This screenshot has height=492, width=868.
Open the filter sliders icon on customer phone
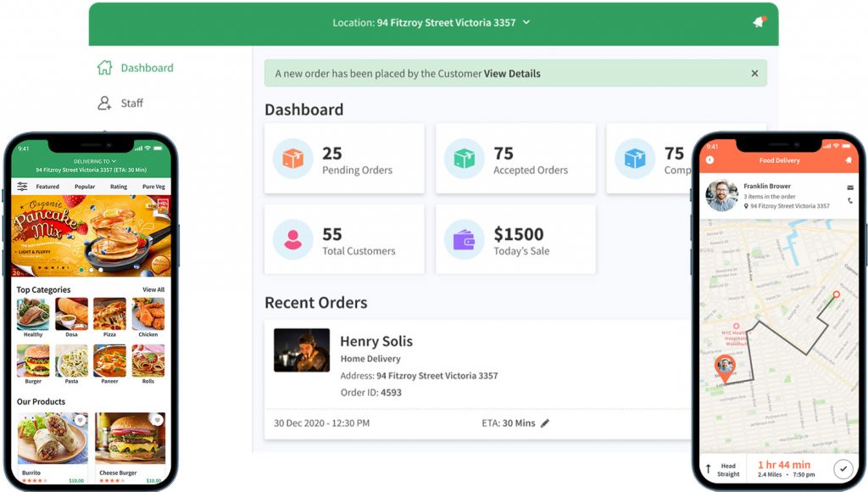coord(22,186)
